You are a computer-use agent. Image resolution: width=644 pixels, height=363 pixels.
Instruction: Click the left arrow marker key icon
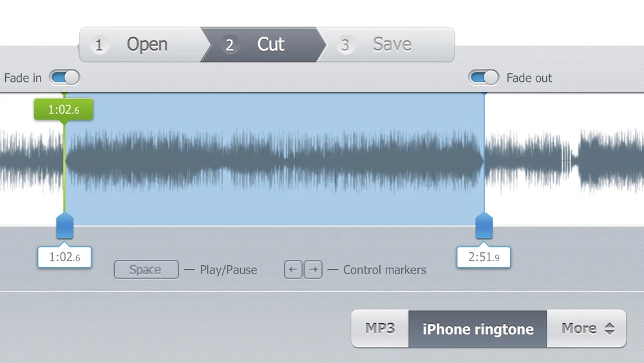tap(293, 270)
